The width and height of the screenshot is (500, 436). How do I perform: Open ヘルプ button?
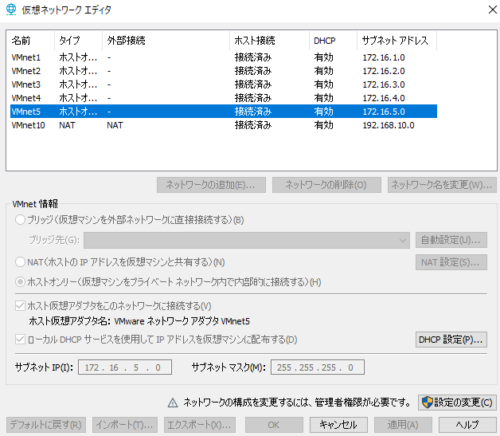[467, 425]
